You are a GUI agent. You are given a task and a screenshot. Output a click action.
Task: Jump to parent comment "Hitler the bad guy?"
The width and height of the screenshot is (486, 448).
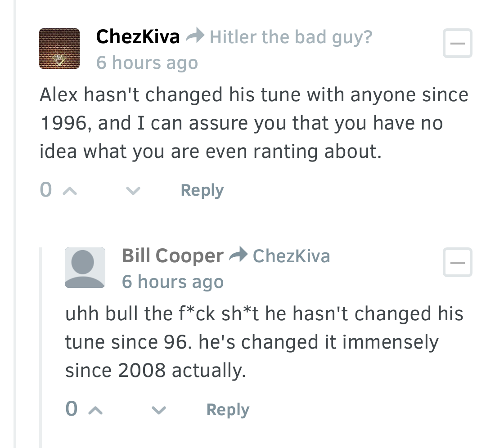tap(291, 37)
